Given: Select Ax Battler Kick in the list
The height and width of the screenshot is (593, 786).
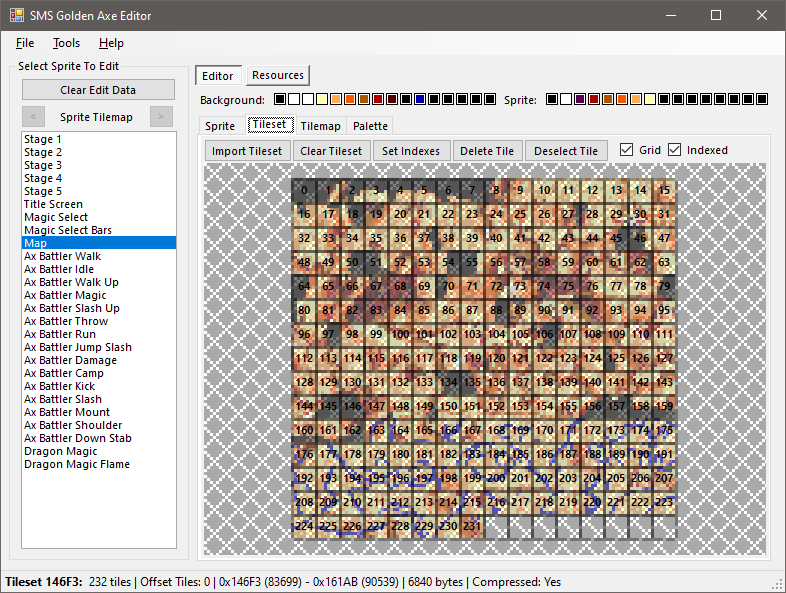Looking at the screenshot, I should click(x=99, y=386).
